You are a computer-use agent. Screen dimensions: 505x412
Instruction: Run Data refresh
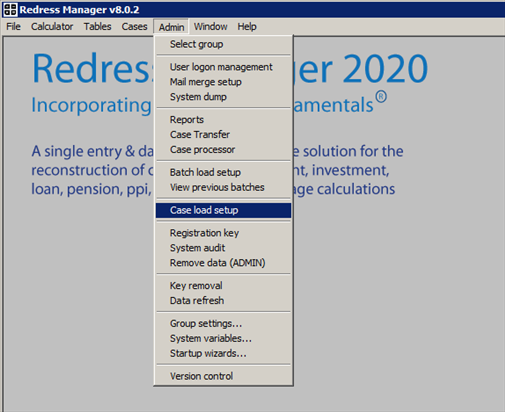[x=223, y=300]
